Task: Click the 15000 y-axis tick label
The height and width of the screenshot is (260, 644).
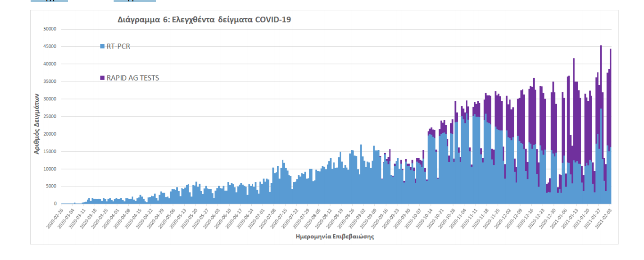Action: 50,152
